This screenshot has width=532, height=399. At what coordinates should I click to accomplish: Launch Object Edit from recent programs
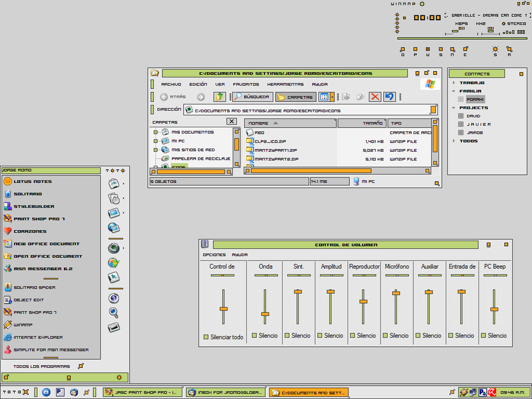click(x=24, y=300)
